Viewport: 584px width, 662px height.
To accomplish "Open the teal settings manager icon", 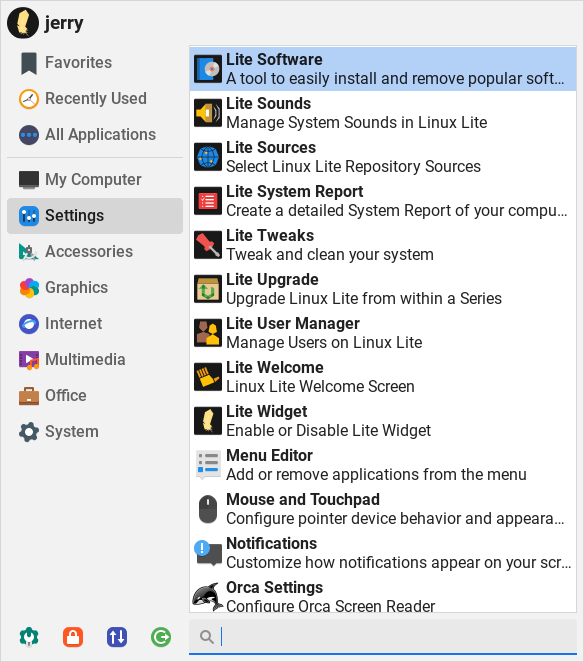I will [x=29, y=637].
